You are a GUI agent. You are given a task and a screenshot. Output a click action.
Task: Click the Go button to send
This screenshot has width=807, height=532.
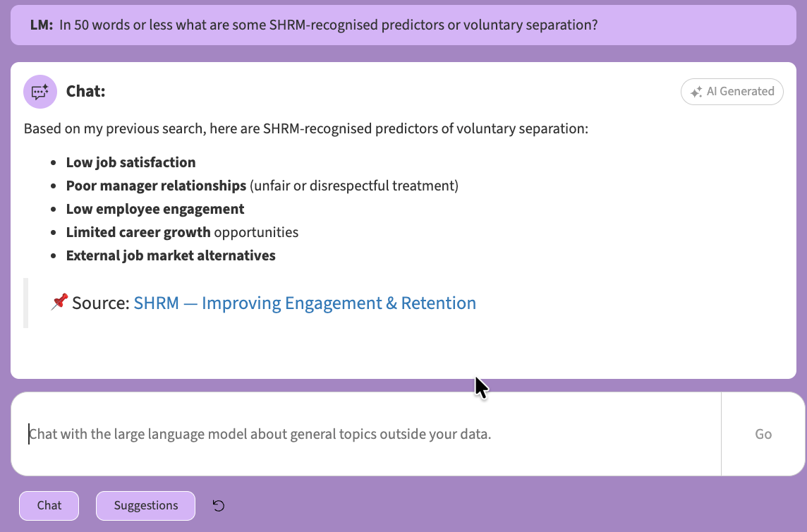pos(763,434)
